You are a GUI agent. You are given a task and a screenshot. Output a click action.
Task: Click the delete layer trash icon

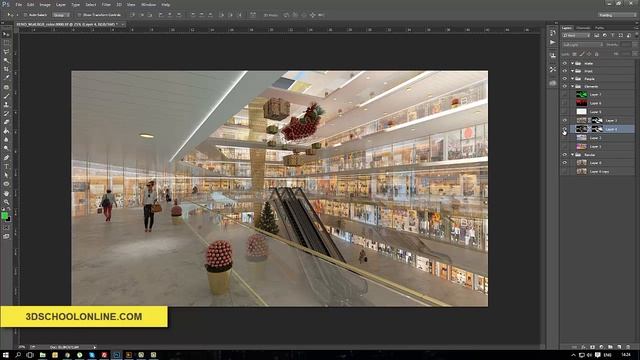628,347
